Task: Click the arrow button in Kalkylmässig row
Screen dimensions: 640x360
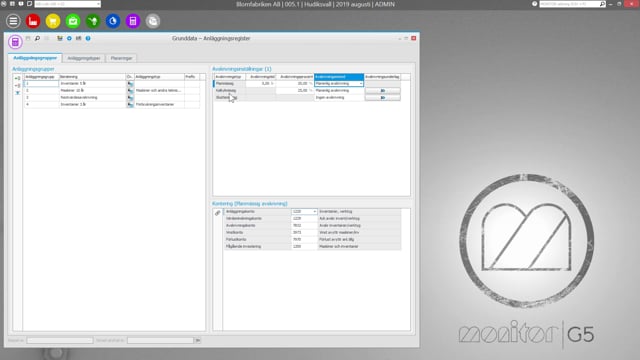Action: pos(382,91)
